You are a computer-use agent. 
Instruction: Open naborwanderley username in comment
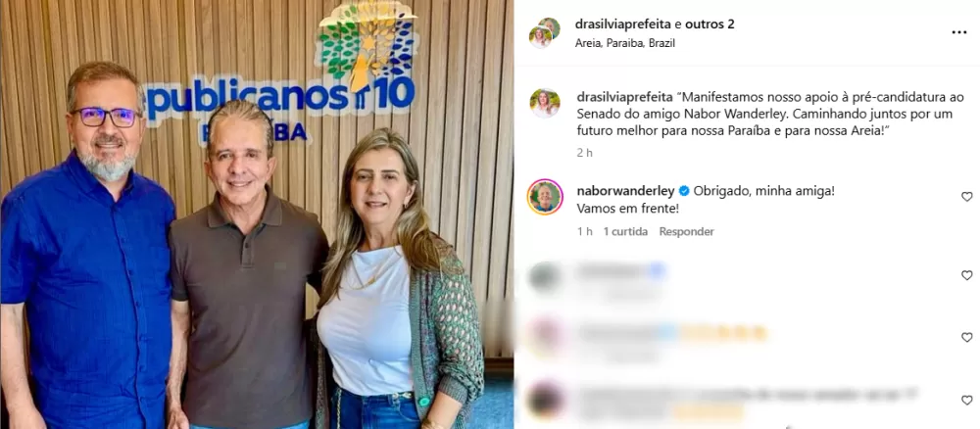click(625, 190)
